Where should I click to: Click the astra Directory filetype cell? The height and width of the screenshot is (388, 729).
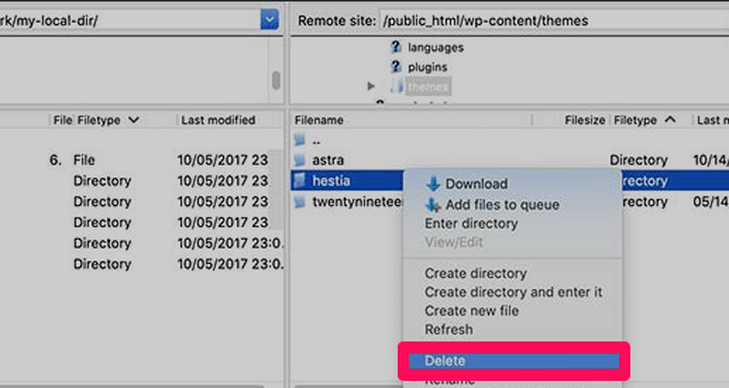pos(638,160)
